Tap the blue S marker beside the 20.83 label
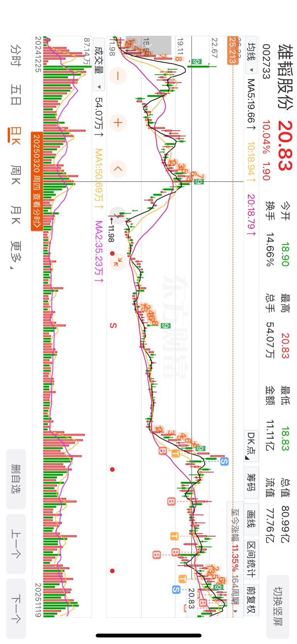Viewport: 297px width, 644px height. point(176,589)
